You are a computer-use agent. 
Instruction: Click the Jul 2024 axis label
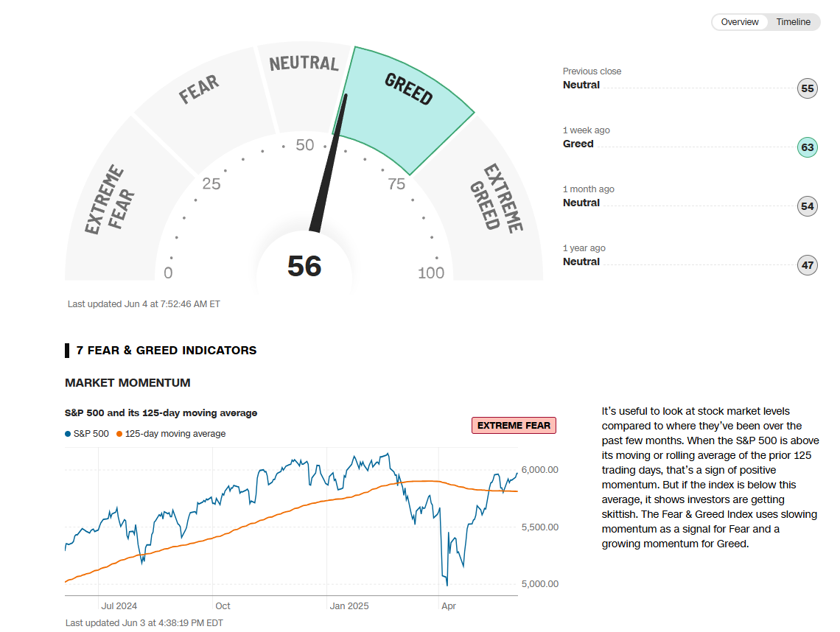119,606
